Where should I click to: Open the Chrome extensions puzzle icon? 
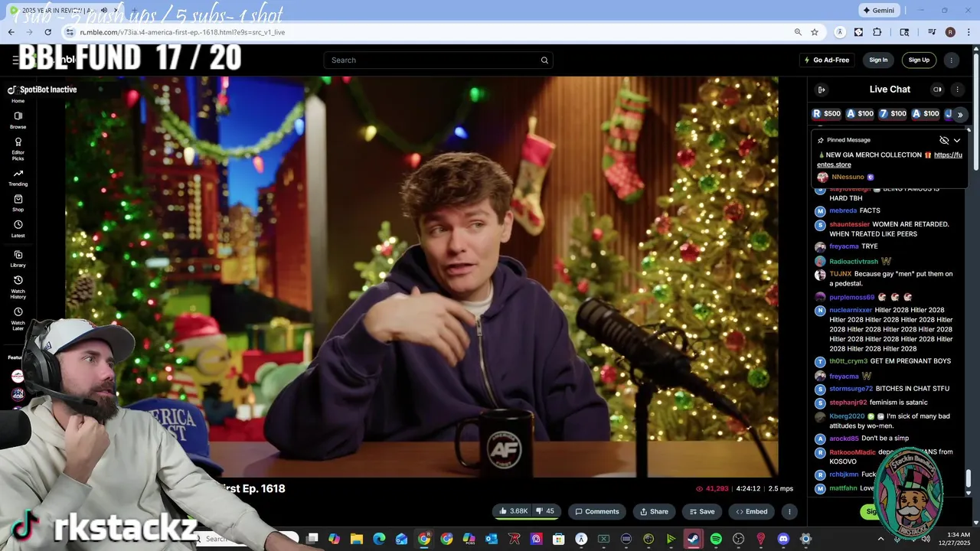tap(877, 32)
